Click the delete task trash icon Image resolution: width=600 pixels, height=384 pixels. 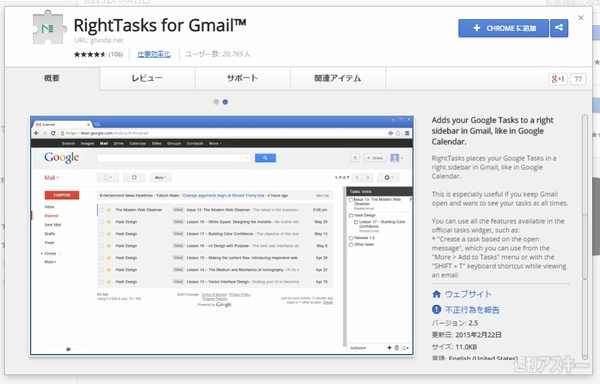(397, 348)
